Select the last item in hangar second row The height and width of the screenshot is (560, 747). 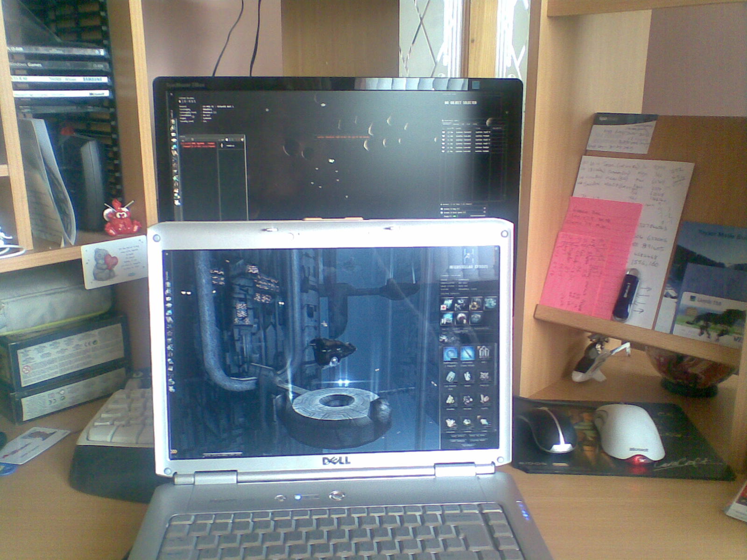484,376
